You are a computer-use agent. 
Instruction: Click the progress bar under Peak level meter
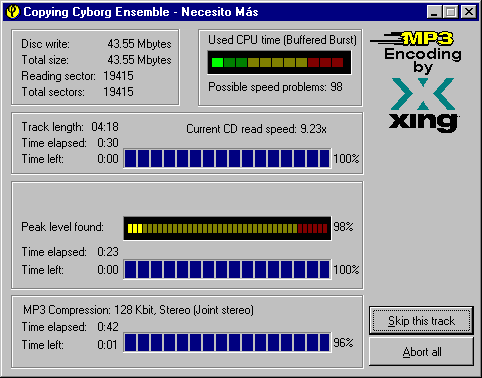[x=227, y=269]
